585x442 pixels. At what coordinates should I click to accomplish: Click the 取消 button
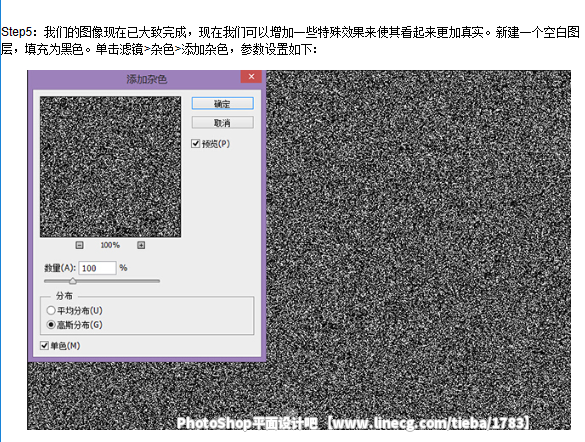(222, 122)
